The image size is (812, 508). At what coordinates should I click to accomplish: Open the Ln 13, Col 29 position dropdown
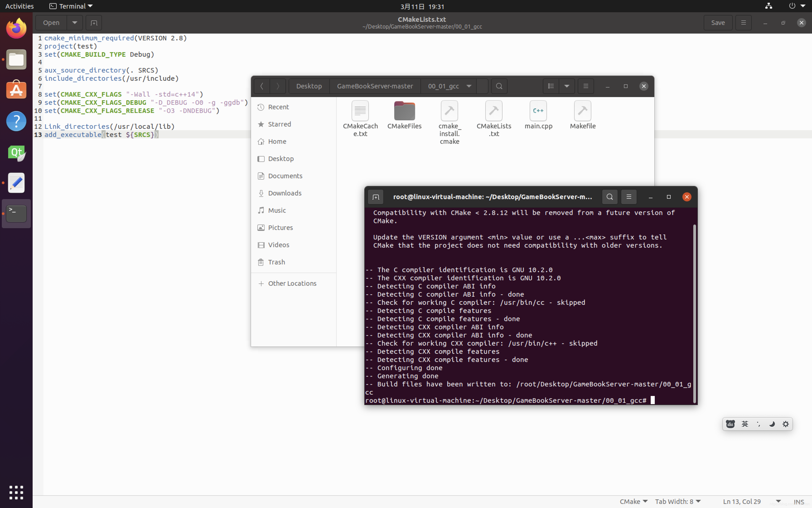(x=778, y=502)
